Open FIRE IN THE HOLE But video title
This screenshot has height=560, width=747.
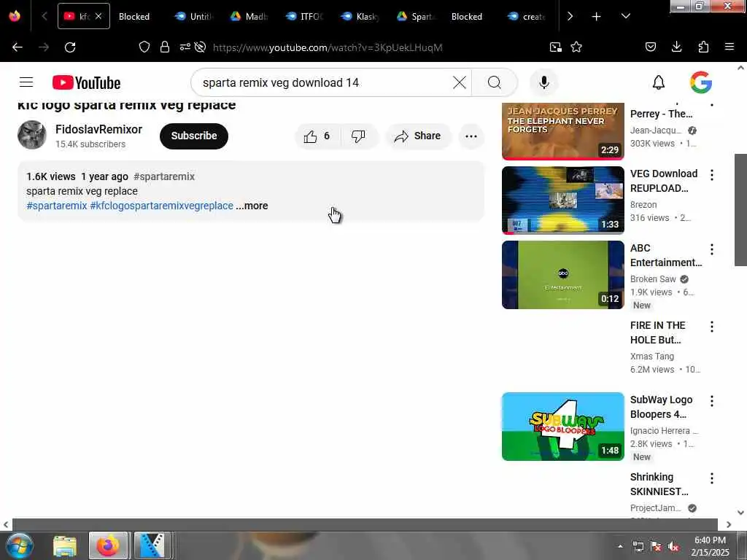tap(657, 332)
